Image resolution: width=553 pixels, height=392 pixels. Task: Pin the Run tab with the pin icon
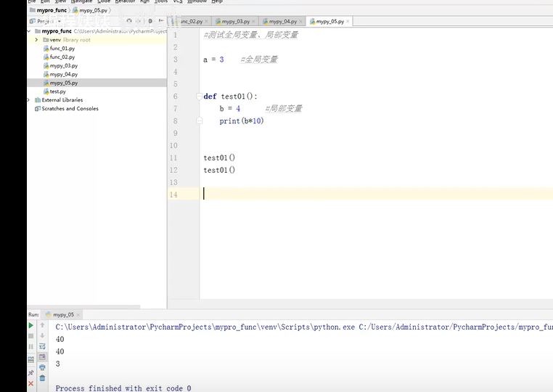coord(31,372)
